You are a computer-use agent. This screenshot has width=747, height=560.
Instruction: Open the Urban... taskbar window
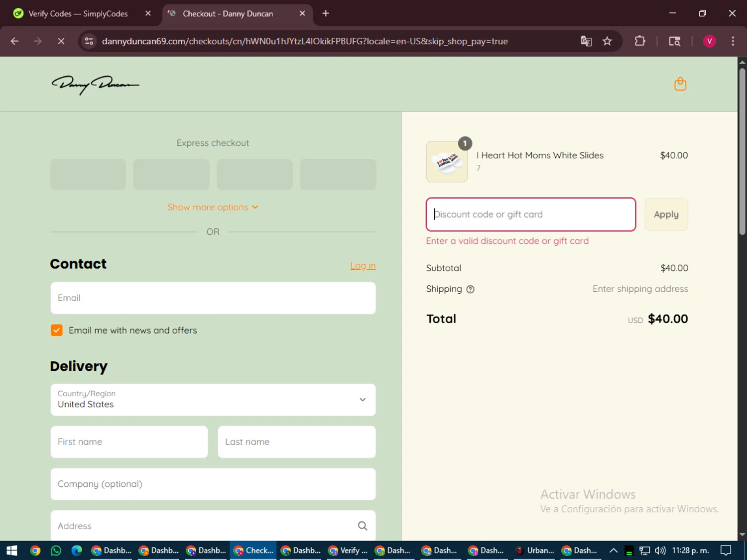pos(534,551)
